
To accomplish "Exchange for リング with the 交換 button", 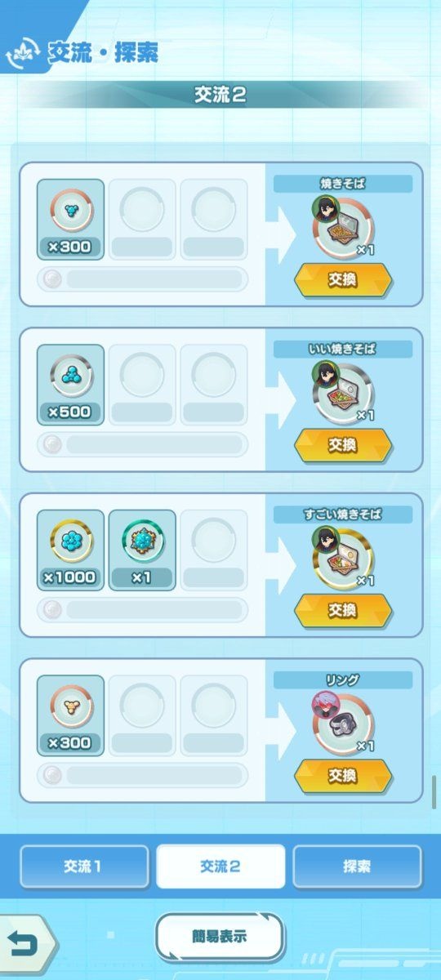I will [343, 775].
